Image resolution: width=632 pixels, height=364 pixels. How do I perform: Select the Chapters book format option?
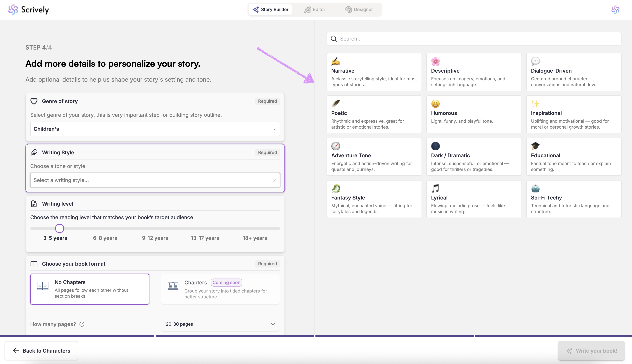[220, 289]
